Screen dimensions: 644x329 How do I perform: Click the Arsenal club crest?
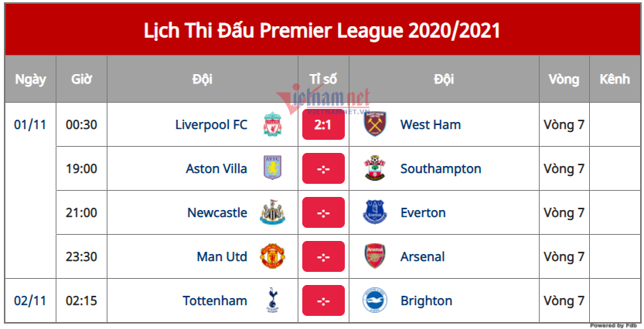pyautogui.click(x=375, y=256)
